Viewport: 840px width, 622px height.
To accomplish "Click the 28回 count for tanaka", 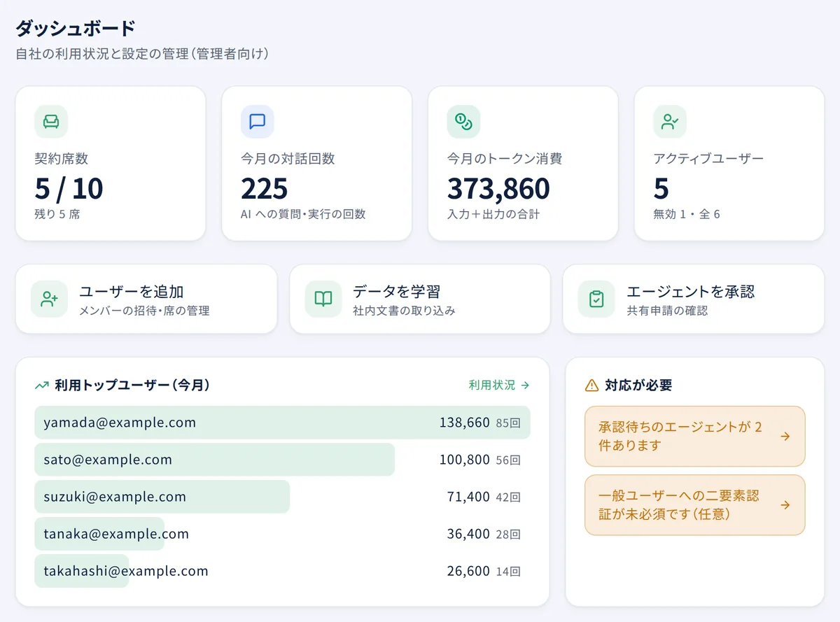I will coord(508,535).
